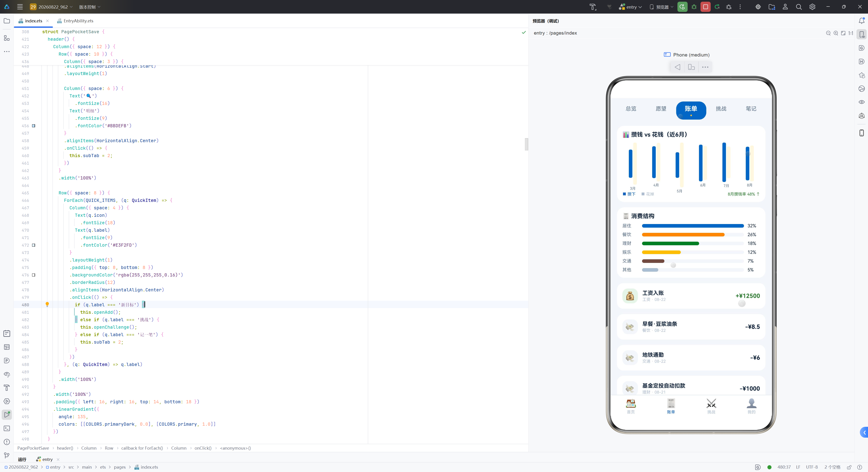This screenshot has width=868, height=472.
Task: Click the attach debugger bug icon
Action: click(x=729, y=7)
